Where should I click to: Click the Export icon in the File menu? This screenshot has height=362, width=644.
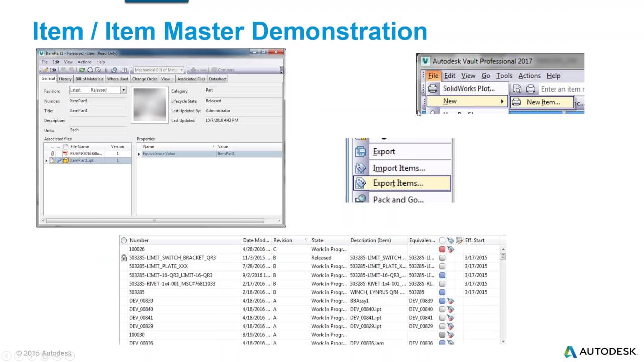pos(361,151)
